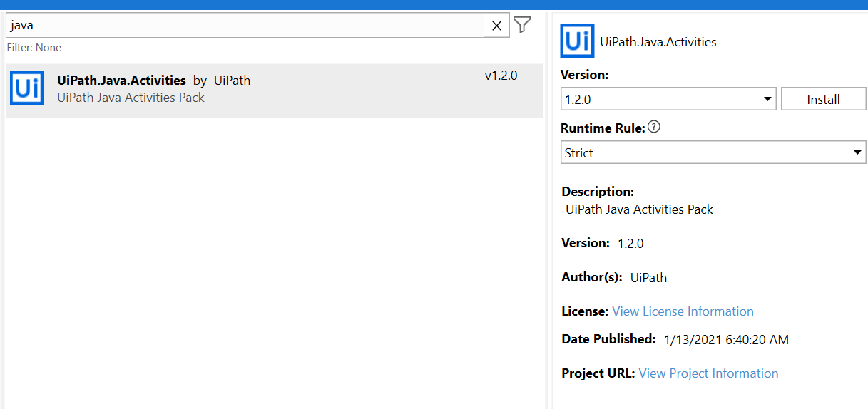This screenshot has height=409, width=868.
Task: Click 'UiPath Java Activities Pack' subtitle in list row
Action: (131, 98)
